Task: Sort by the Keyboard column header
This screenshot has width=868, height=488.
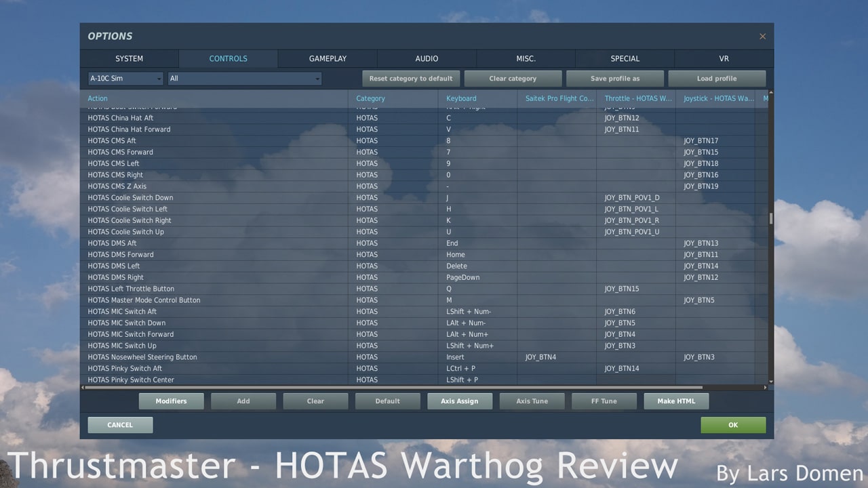Action: (x=461, y=98)
